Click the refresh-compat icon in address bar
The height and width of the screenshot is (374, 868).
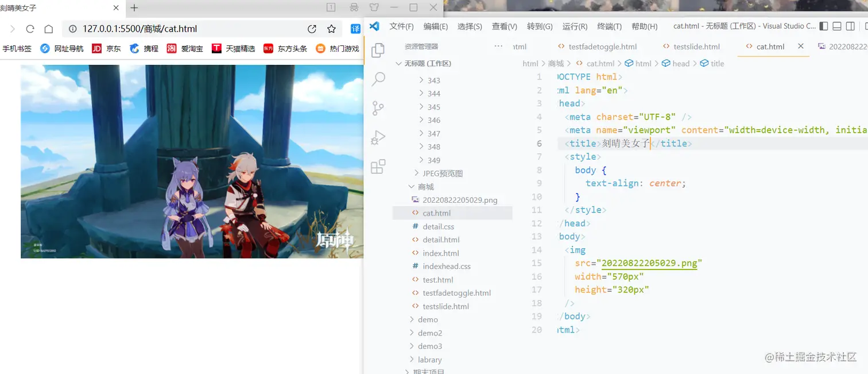(x=312, y=29)
